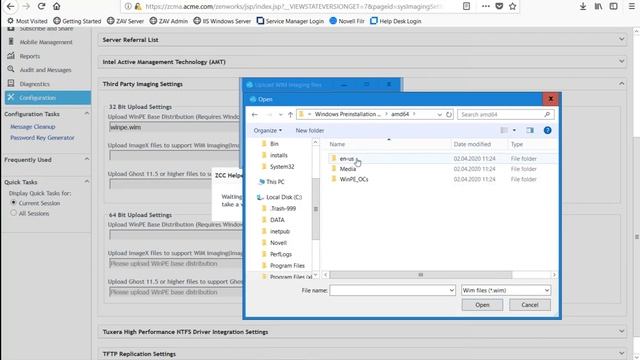Open dialog help question mark icon

pos(547,131)
